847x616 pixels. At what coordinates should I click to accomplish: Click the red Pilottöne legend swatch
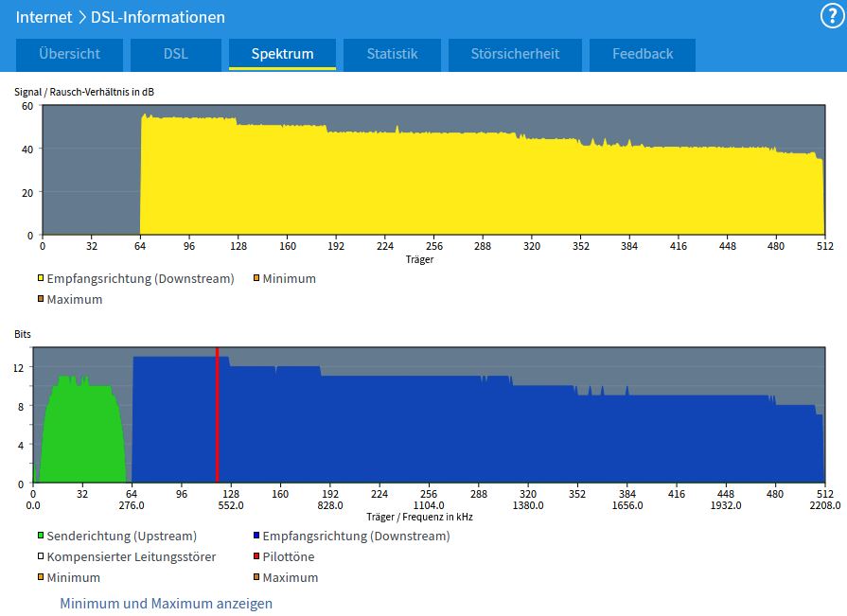point(256,556)
